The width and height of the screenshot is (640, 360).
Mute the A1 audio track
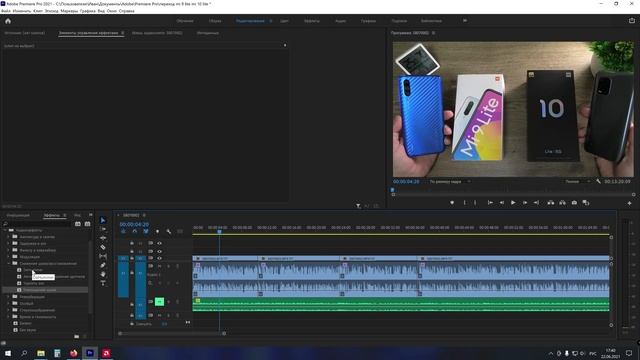click(x=160, y=266)
